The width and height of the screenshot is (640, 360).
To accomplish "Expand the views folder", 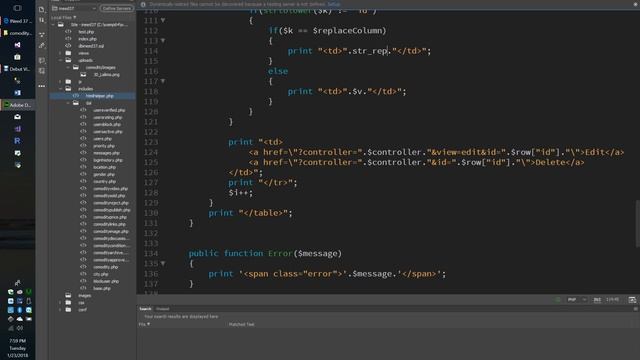I will pyautogui.click(x=60, y=53).
